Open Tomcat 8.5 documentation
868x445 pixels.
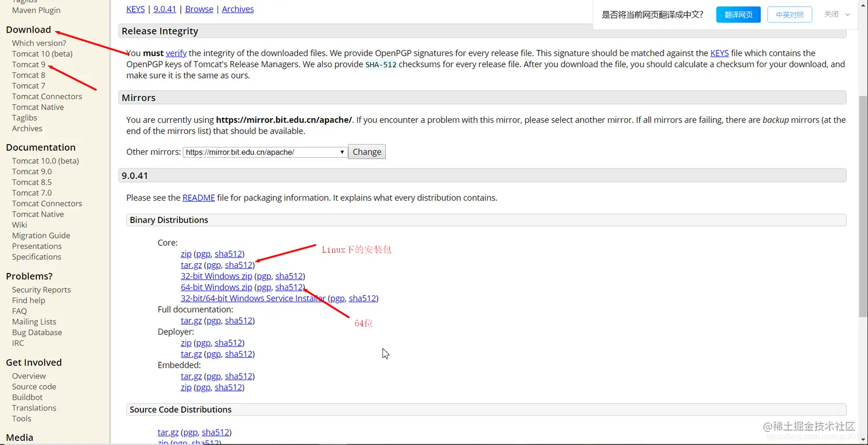[x=32, y=182]
